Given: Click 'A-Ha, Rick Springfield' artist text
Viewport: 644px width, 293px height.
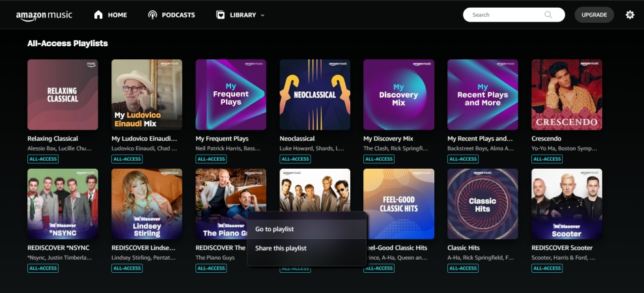Looking at the screenshot, I should pyautogui.click(x=481, y=258).
